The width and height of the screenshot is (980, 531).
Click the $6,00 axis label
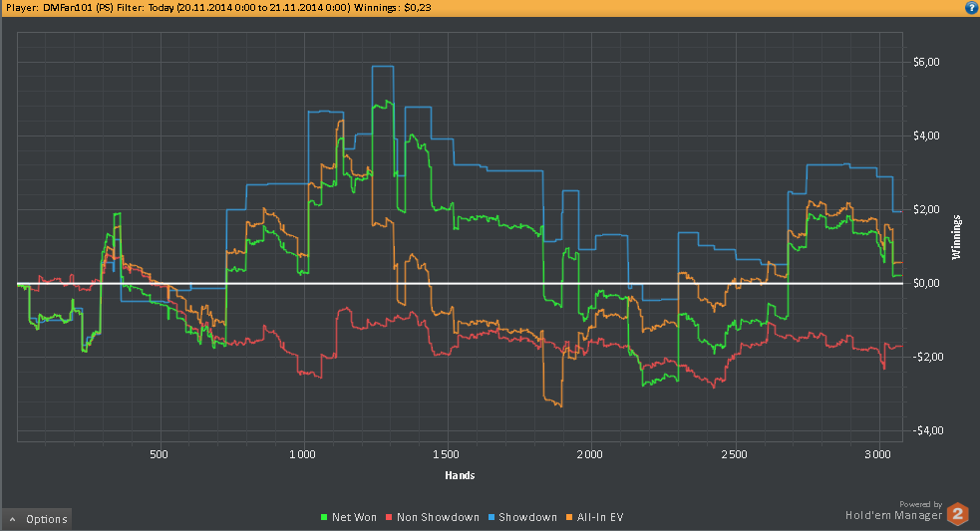926,62
